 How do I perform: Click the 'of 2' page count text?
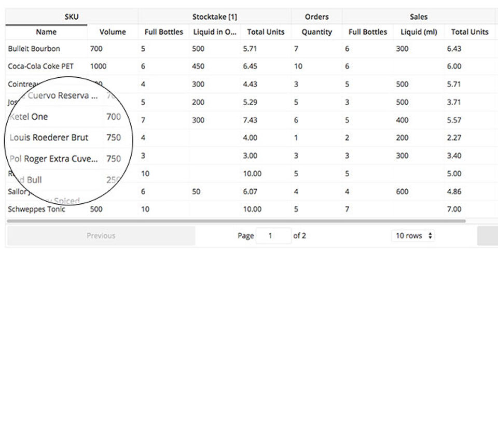(x=299, y=235)
